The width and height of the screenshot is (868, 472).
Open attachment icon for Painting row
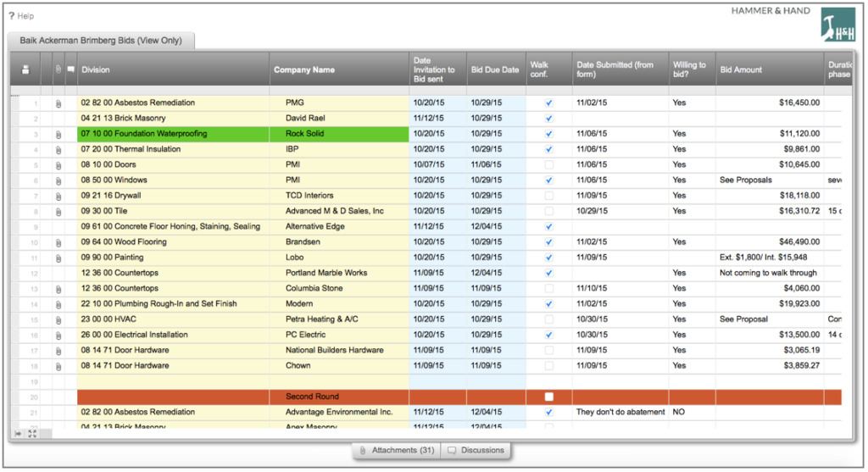58,258
